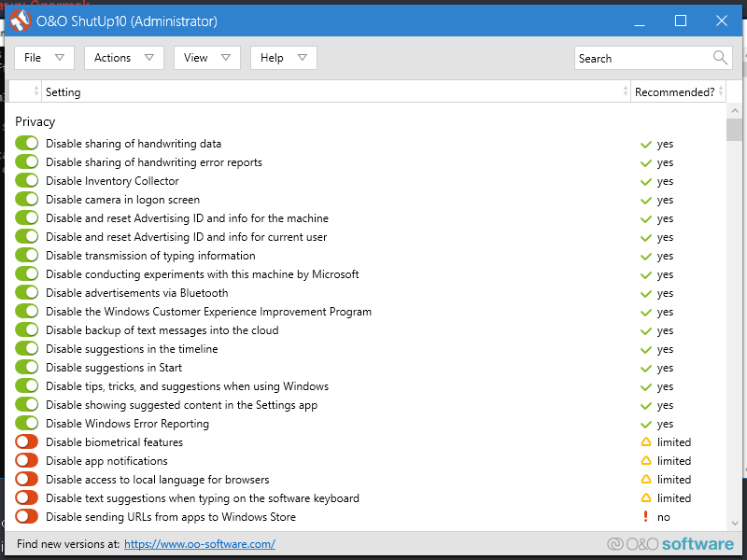Click the warning triangle for app notifications
This screenshot has width=747, height=560.
pyautogui.click(x=646, y=460)
